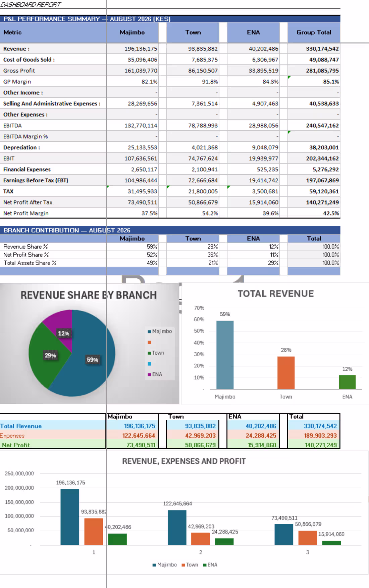Screen dimensions: 369x588
Task: Select the Metric header cell
Action: [53, 32]
